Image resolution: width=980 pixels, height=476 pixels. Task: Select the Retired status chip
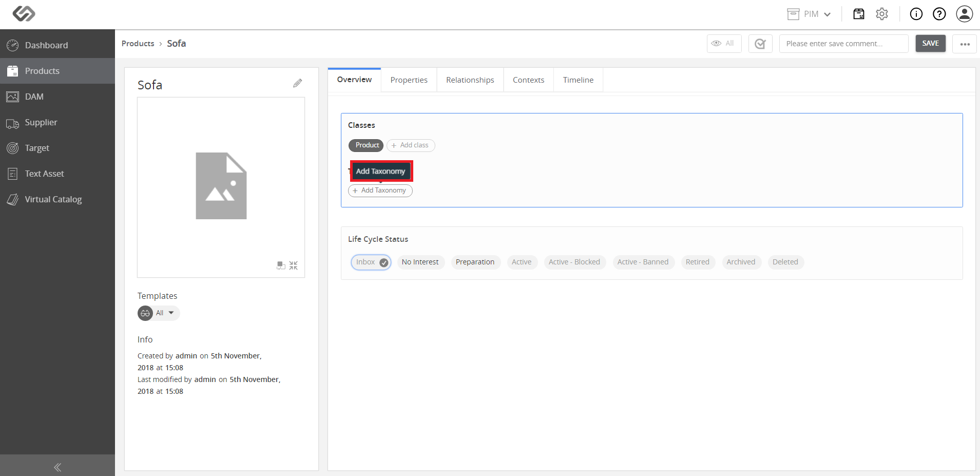tap(697, 262)
